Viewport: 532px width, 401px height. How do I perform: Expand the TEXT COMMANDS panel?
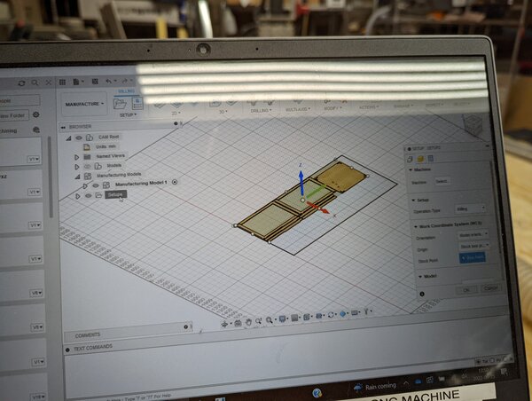pyautogui.click(x=67, y=350)
